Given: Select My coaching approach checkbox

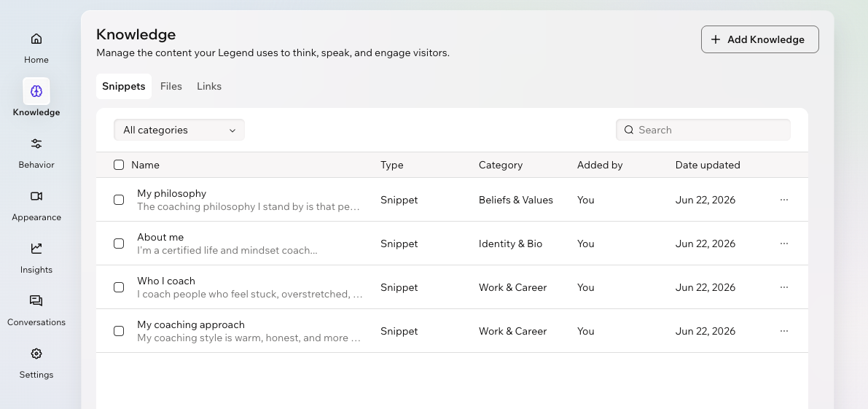Looking at the screenshot, I should coord(119,331).
